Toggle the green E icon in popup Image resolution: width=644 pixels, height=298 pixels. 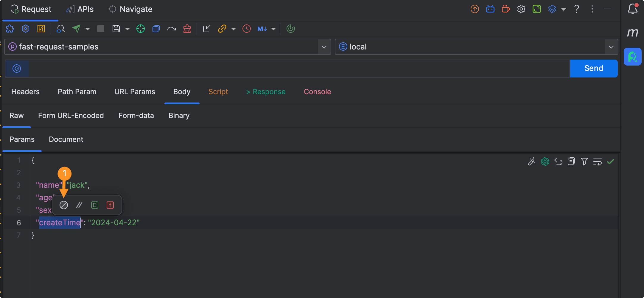tap(95, 205)
